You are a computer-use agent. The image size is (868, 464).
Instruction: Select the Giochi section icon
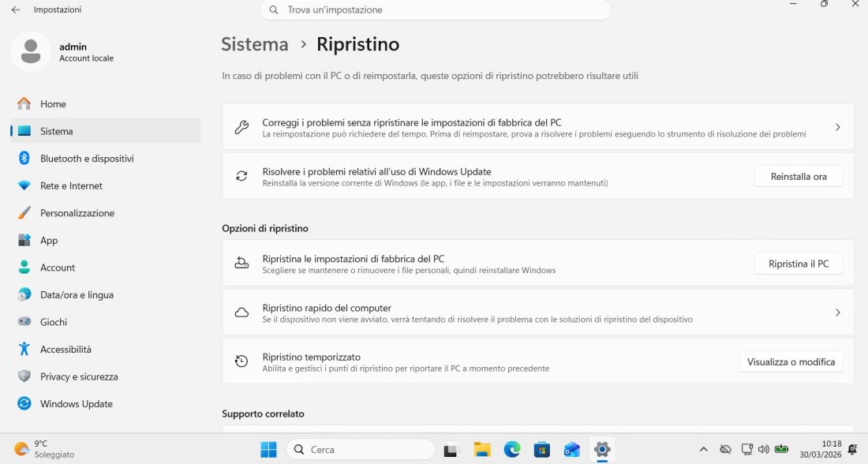(24, 321)
